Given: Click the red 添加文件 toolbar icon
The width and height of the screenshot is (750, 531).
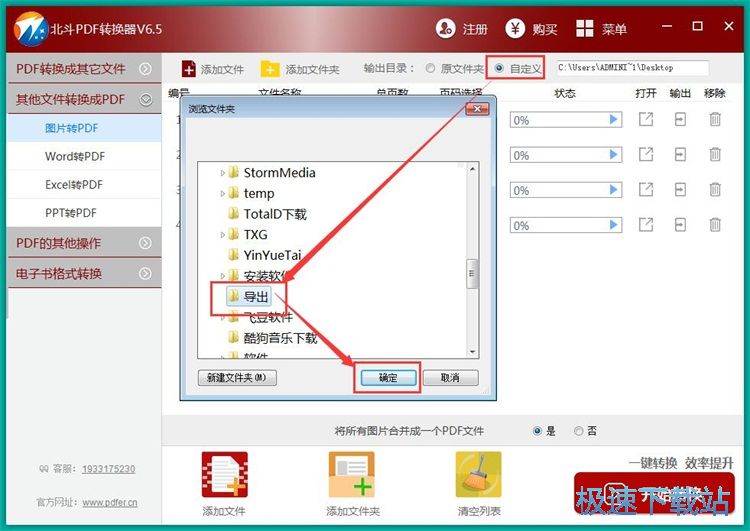Looking at the screenshot, I should 188,69.
